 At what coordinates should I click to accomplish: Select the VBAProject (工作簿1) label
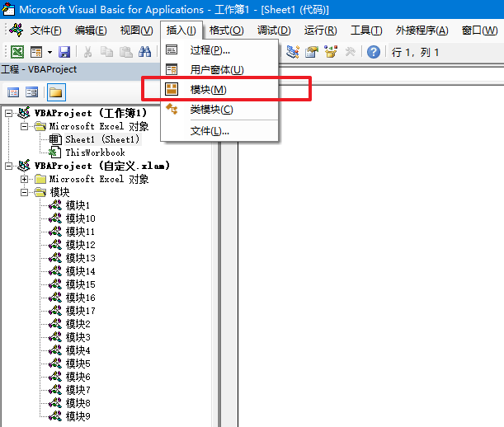pyautogui.click(x=91, y=113)
